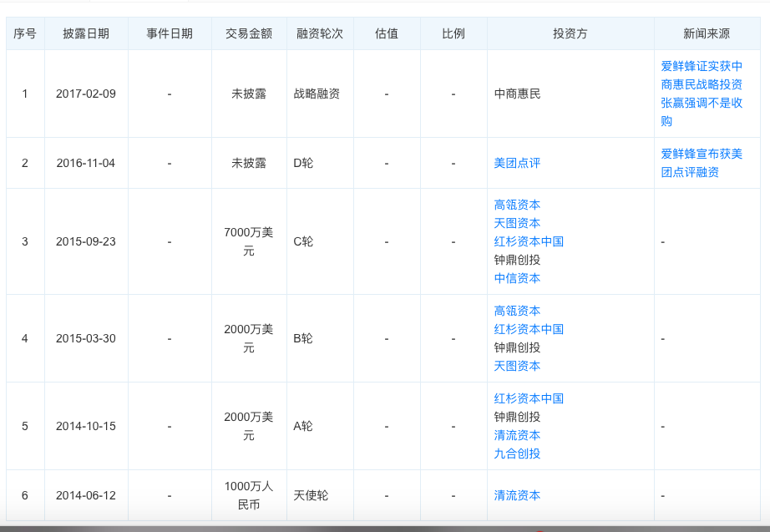Image resolution: width=770 pixels, height=532 pixels.
Task: Click 红杉资本中国 in the B轮 row
Action: (529, 329)
